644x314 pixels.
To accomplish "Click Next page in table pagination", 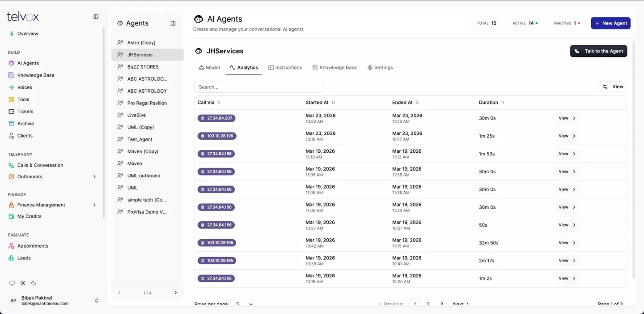I will (x=461, y=304).
